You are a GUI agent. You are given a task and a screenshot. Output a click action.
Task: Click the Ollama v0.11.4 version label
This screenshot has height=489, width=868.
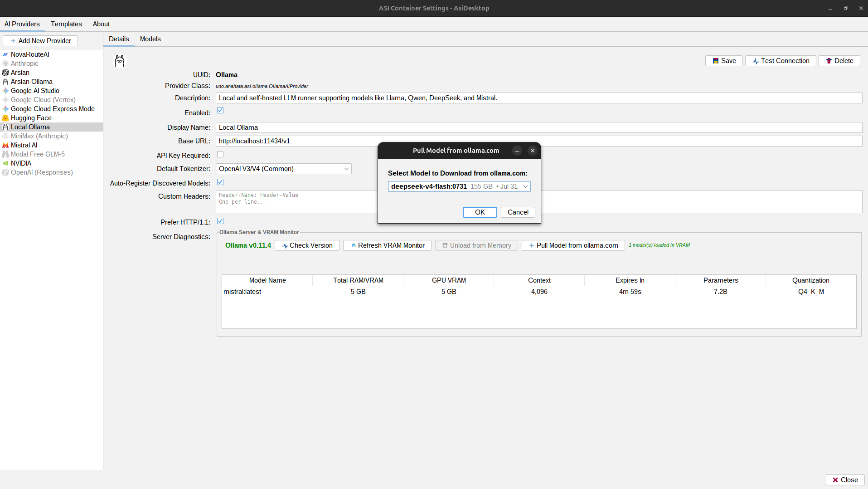[248, 245]
